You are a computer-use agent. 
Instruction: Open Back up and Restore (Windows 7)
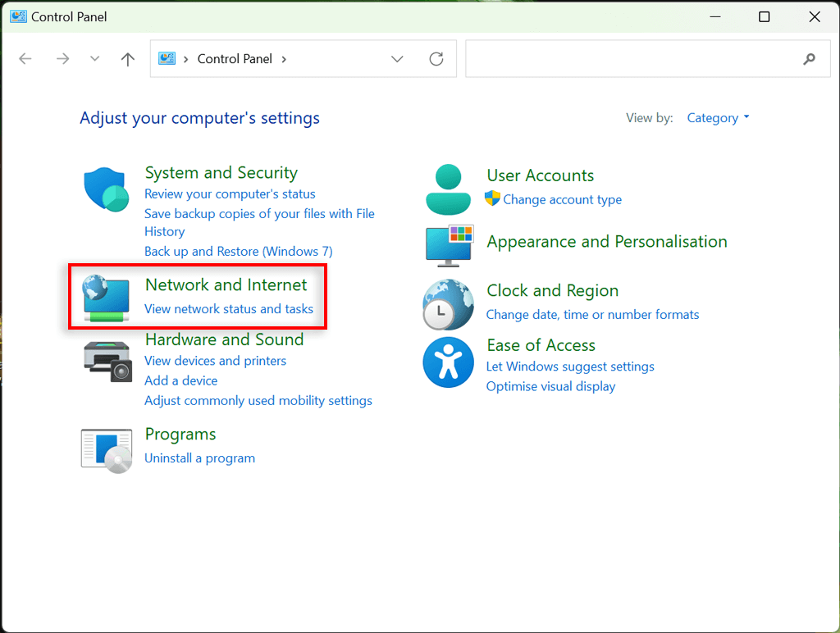[x=238, y=252]
